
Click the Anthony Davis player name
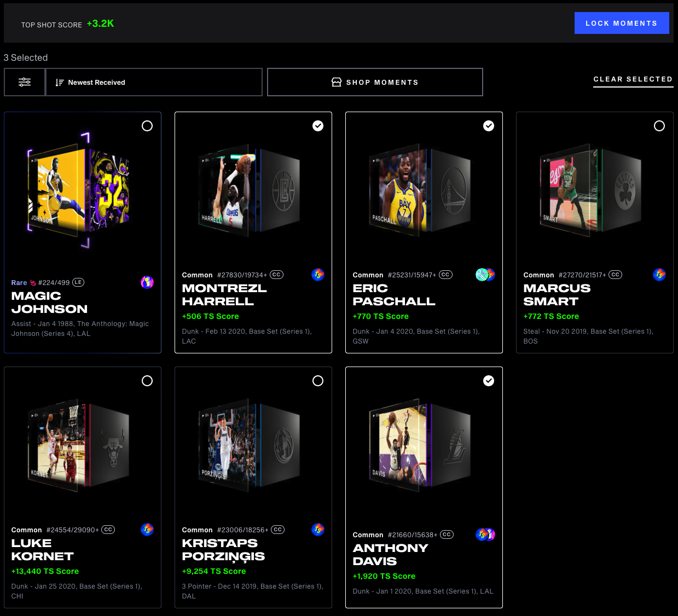[x=391, y=555]
